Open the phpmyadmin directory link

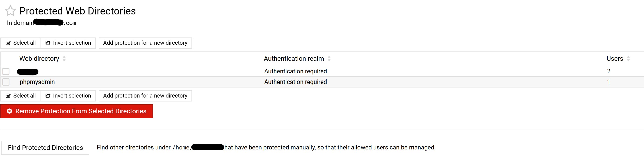click(x=37, y=82)
